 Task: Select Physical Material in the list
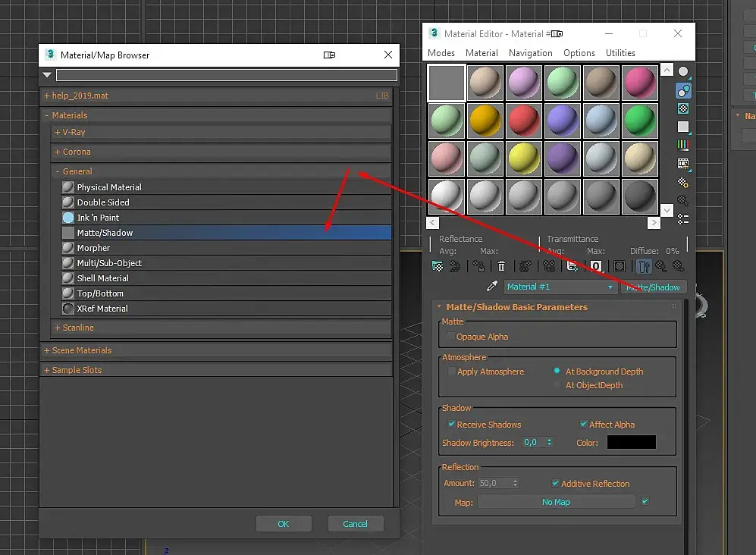click(226, 187)
